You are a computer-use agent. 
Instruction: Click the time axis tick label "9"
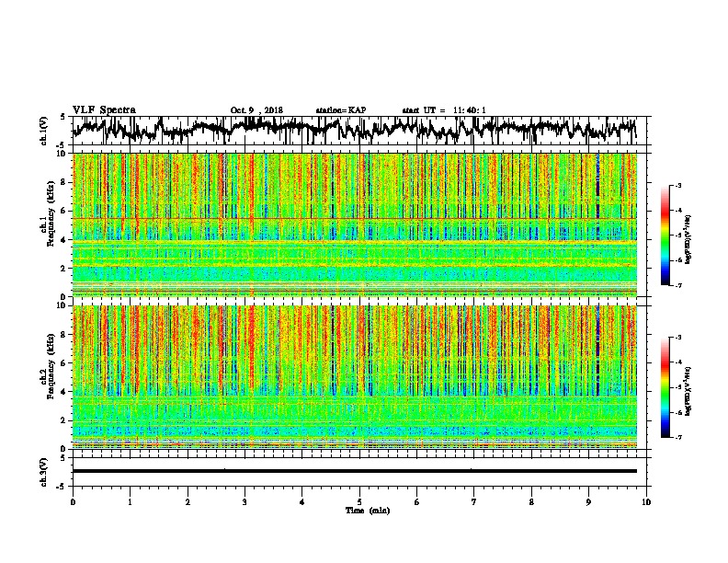pos(588,501)
